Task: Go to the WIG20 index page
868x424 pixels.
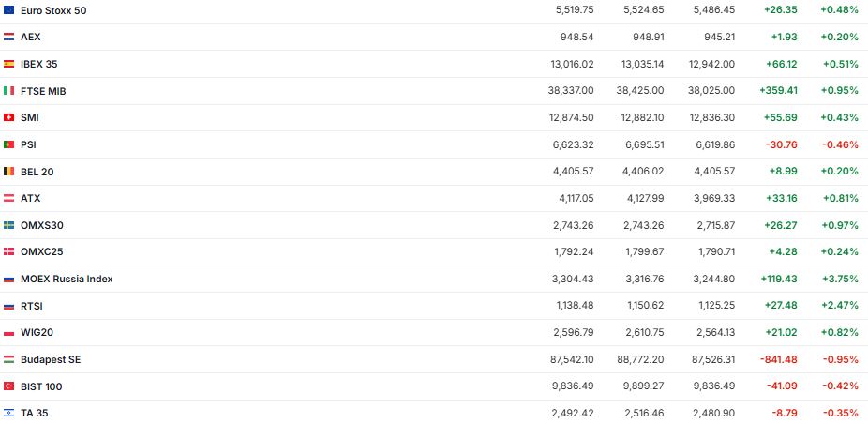Action: [x=37, y=333]
